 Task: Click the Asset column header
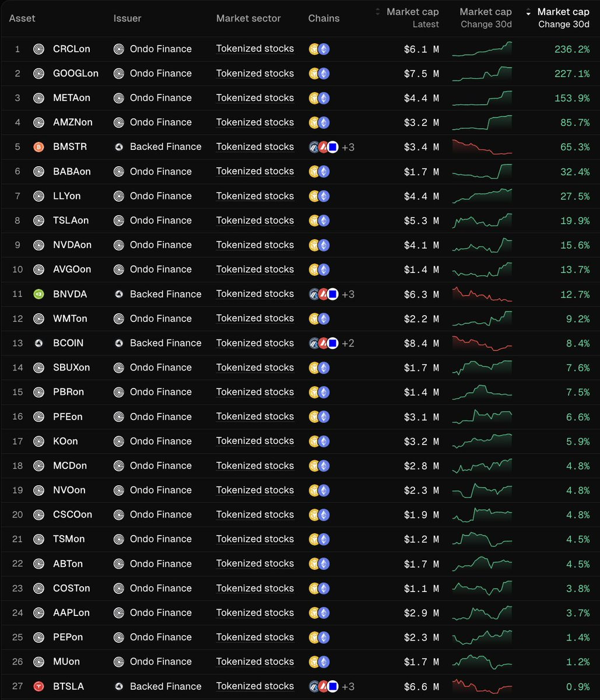[22, 18]
